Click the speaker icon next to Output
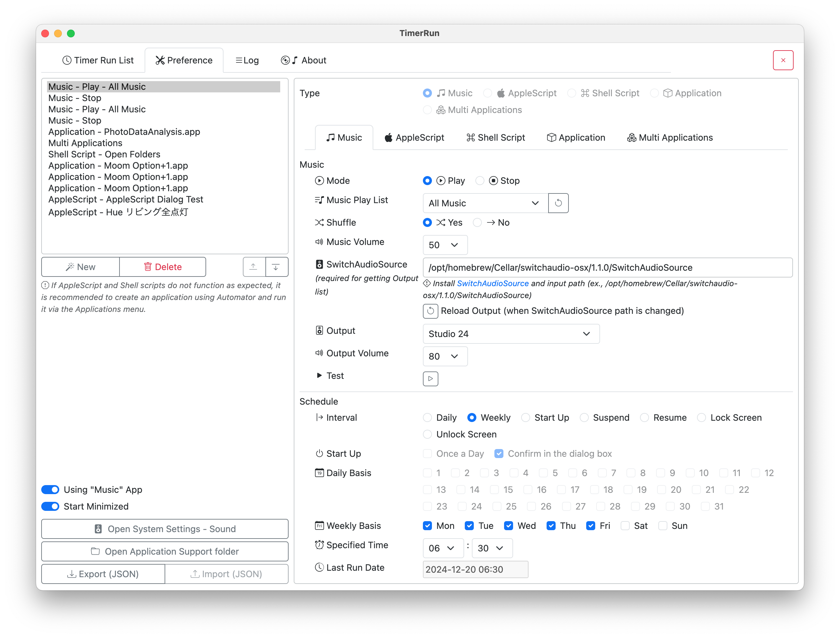Viewport: 840px width, 638px height. 319,330
